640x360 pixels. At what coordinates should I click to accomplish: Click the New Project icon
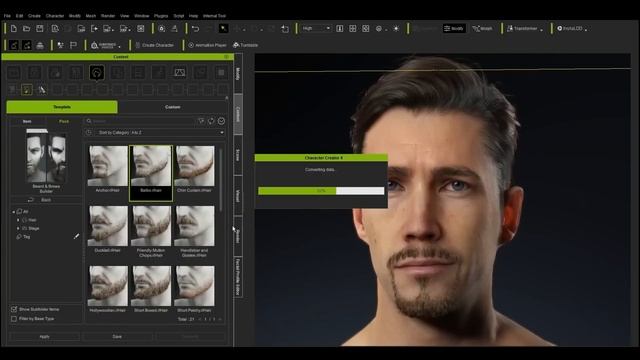(x=13, y=29)
